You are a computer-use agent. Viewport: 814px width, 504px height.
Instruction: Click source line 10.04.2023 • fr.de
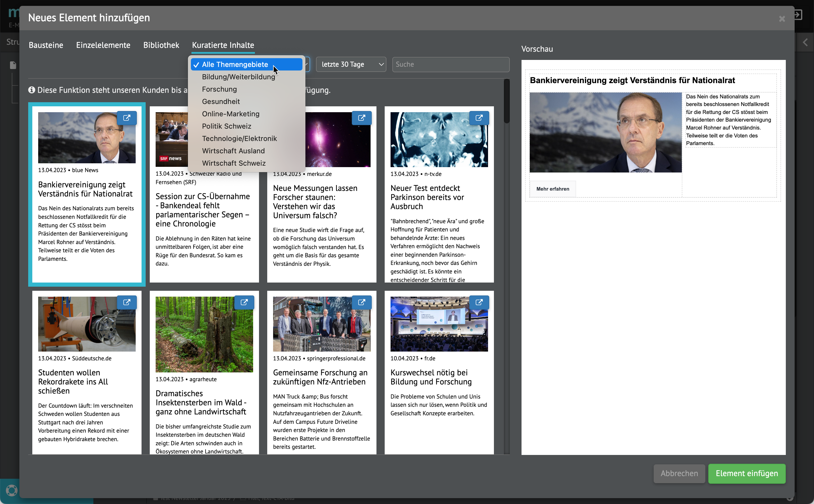coord(413,358)
